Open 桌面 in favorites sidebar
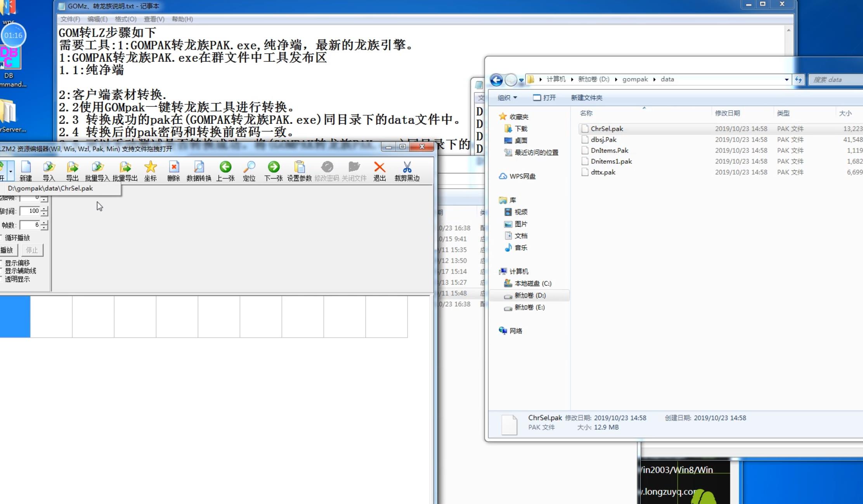This screenshot has height=504, width=863. click(x=516, y=140)
